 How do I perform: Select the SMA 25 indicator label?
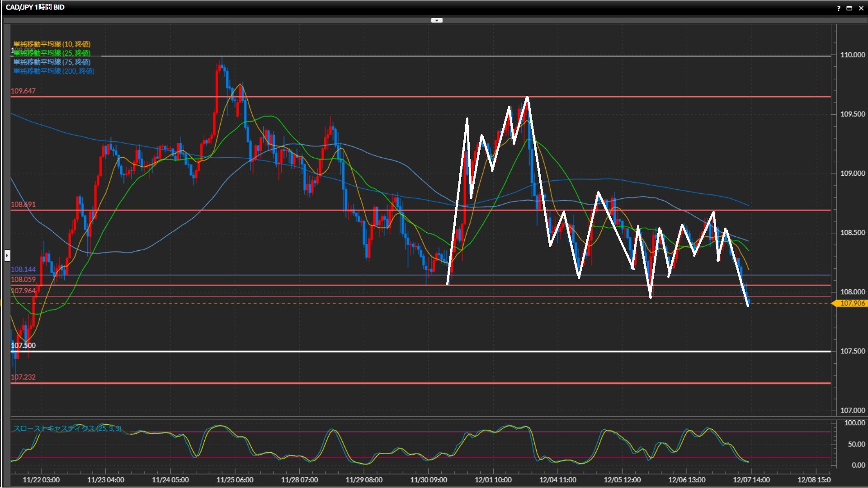pos(52,53)
